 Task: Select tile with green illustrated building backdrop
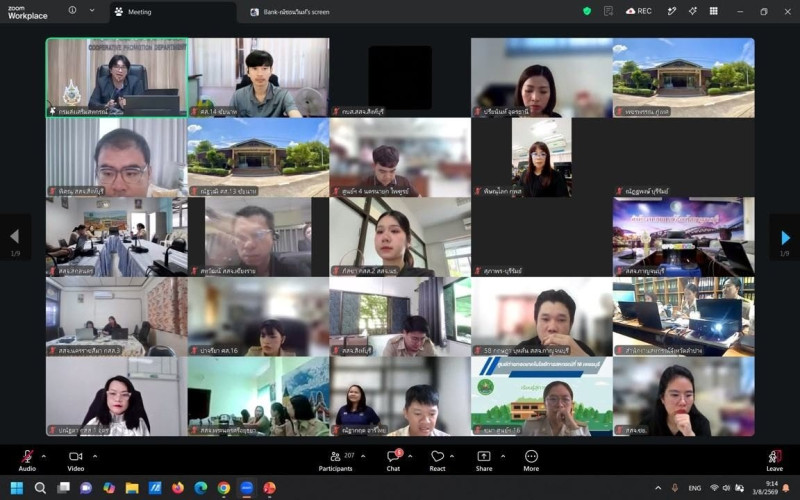point(542,396)
